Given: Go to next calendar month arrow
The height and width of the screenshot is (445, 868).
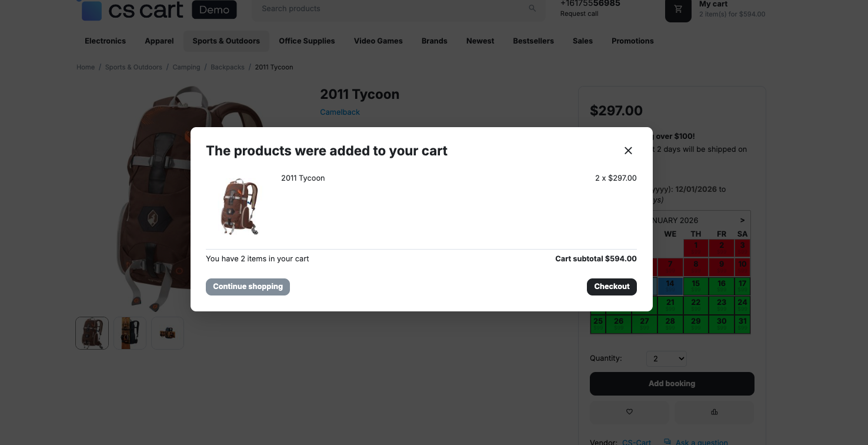Looking at the screenshot, I should (x=742, y=220).
